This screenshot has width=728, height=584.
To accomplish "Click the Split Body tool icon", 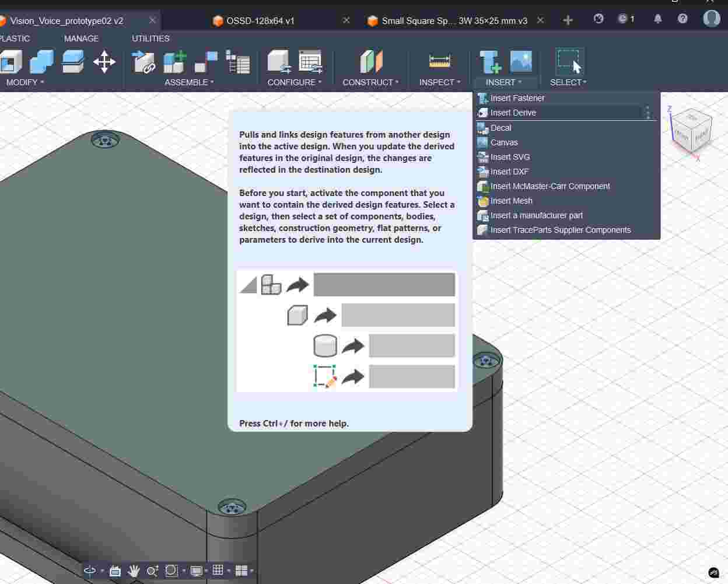I will (73, 61).
